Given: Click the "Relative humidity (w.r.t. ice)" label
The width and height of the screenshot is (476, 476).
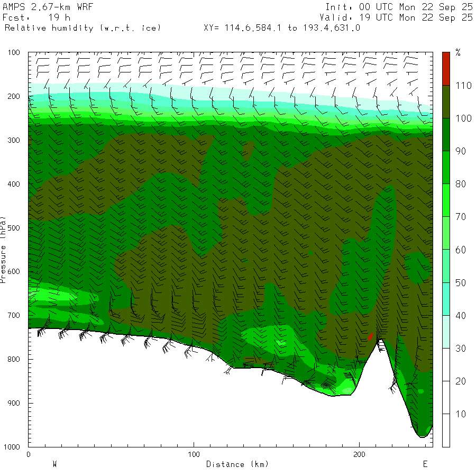Looking at the screenshot, I should pos(83,28).
